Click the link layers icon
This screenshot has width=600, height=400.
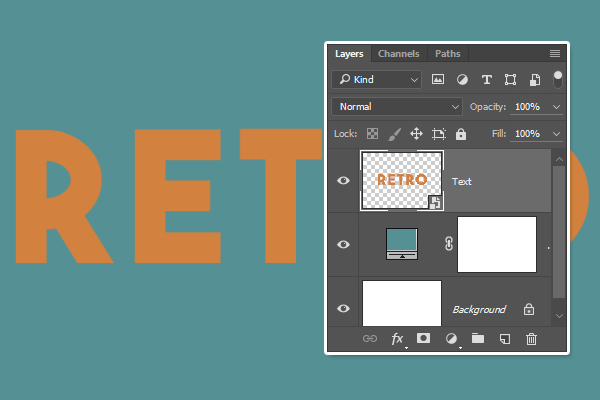[x=370, y=338]
